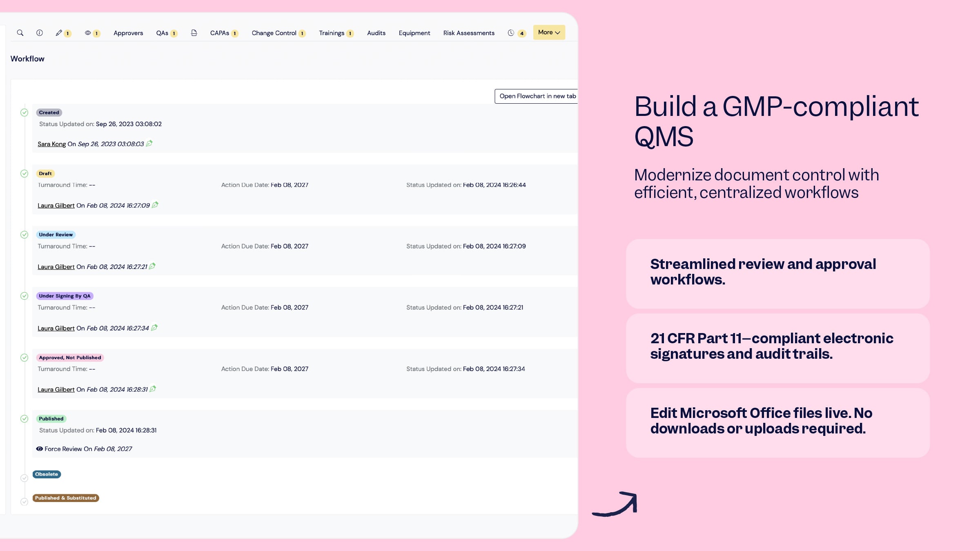Click the Under Signing By QA badge
Viewport: 980px width, 551px height.
point(65,296)
